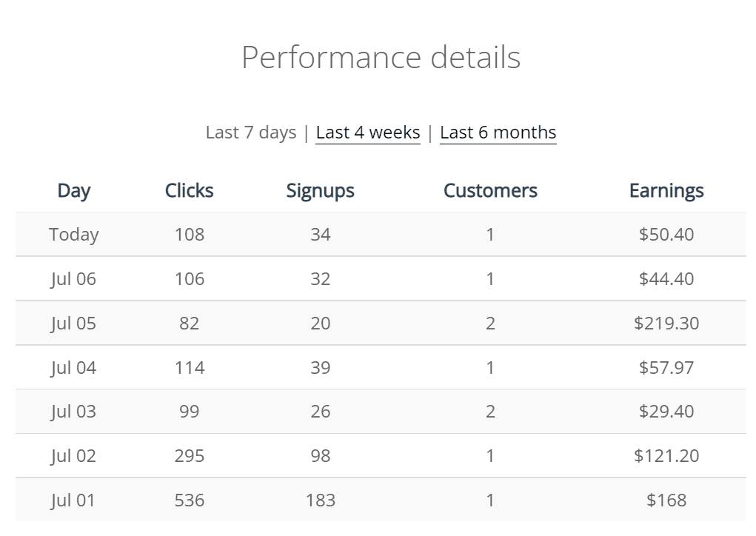This screenshot has height=536, width=756.
Task: Click the Day column header
Action: (x=73, y=190)
